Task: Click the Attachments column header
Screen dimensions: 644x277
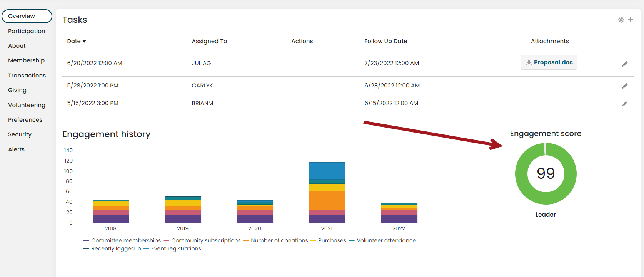Action: [x=550, y=41]
